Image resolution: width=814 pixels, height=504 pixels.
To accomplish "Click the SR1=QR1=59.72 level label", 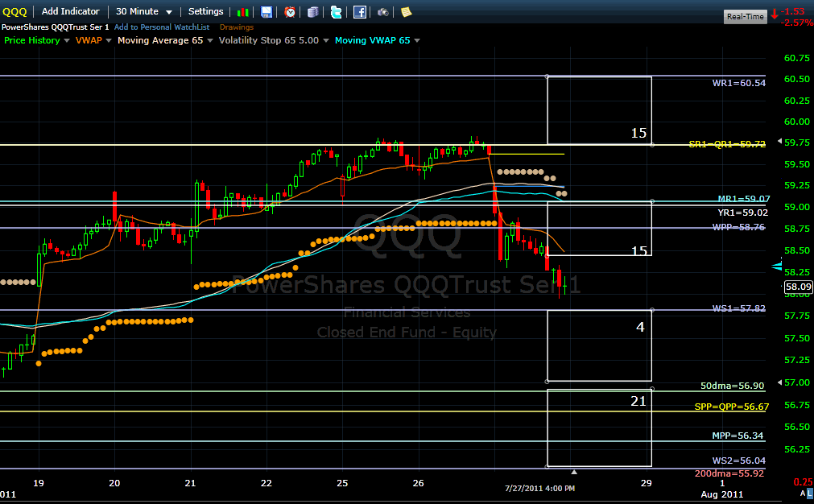I will [727, 144].
